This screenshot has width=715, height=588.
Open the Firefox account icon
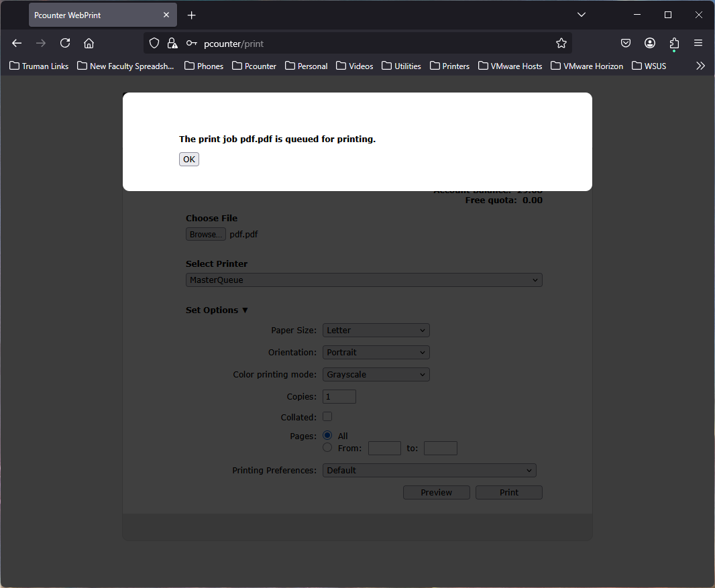click(x=650, y=44)
